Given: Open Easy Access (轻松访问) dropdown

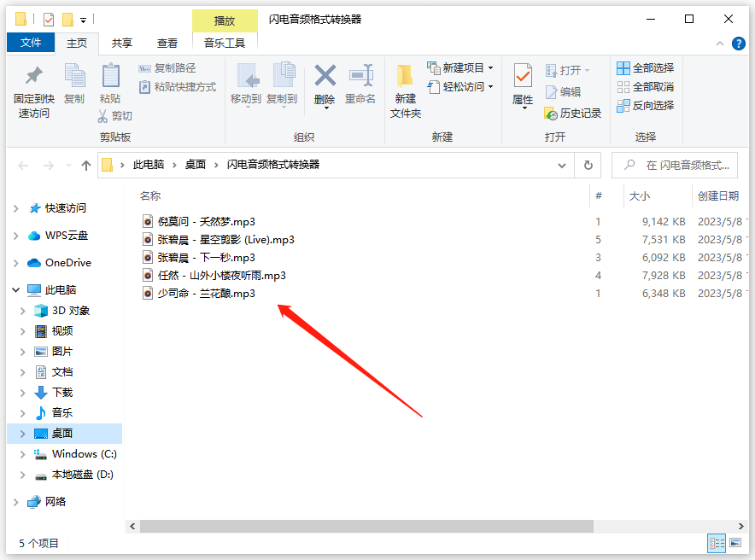Looking at the screenshot, I should (x=459, y=87).
